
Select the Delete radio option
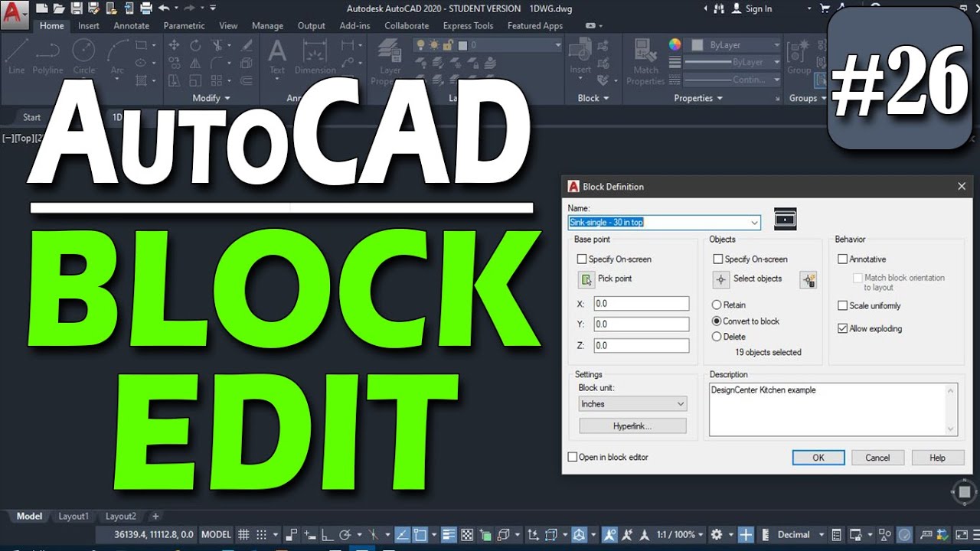click(717, 337)
